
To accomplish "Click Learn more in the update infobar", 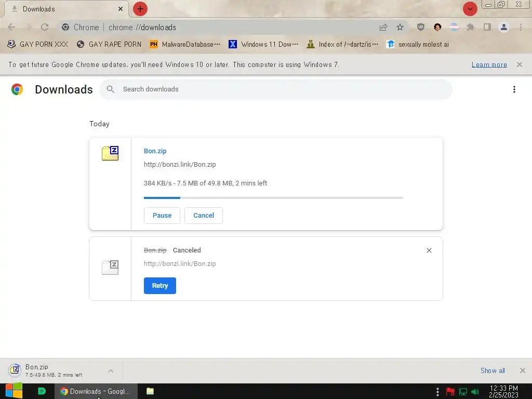I will 489,64.
